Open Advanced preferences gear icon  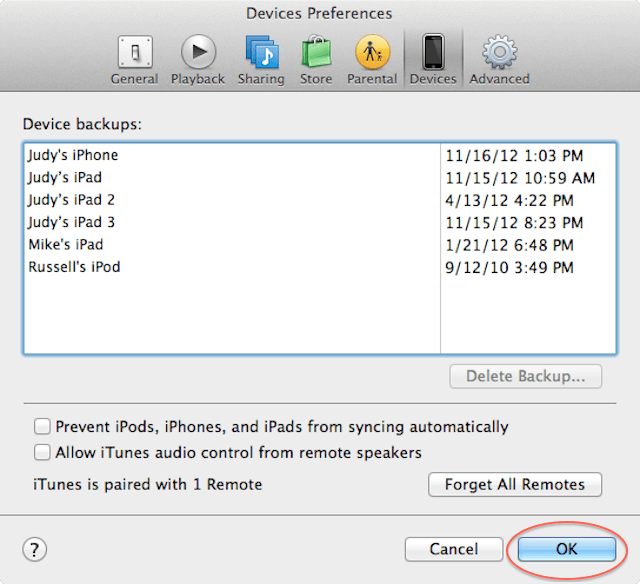[500, 52]
